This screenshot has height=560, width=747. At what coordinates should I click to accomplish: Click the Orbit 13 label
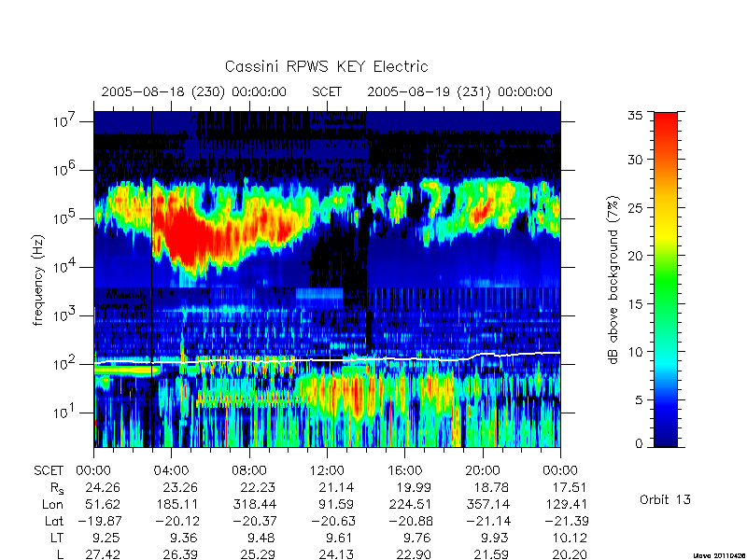665,499
